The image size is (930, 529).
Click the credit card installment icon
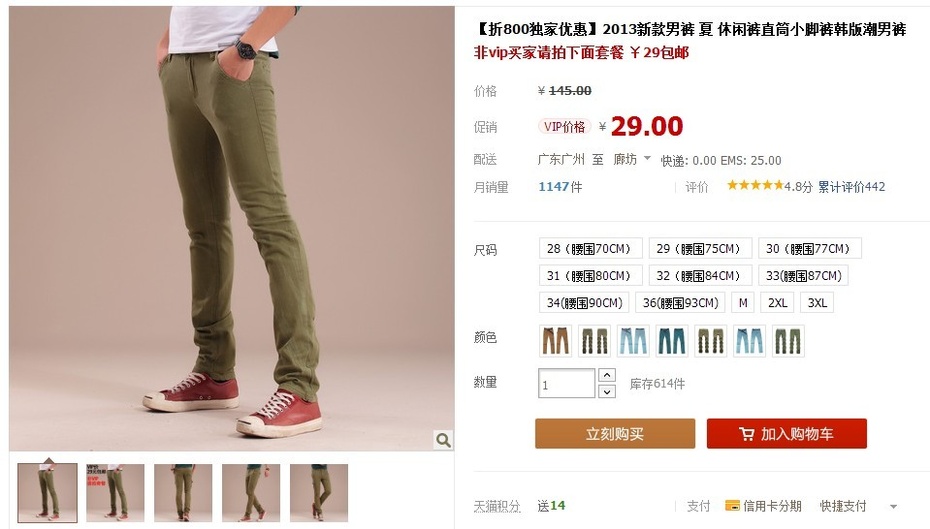point(732,506)
